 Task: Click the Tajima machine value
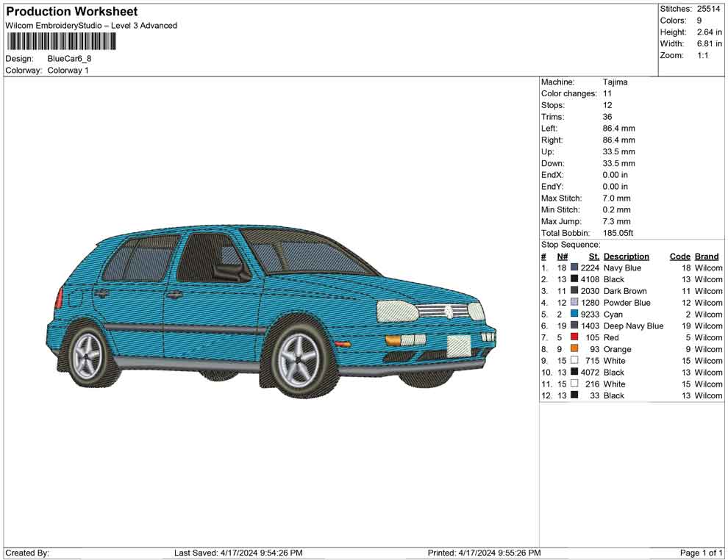(615, 82)
